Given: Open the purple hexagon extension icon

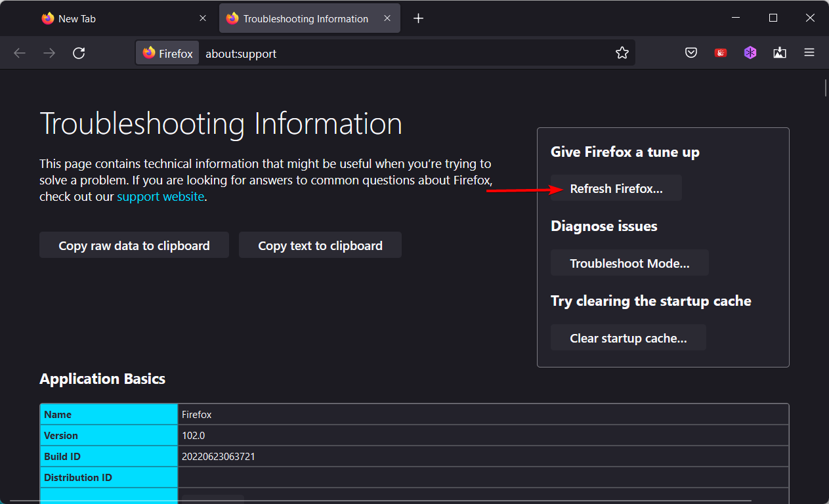Looking at the screenshot, I should [750, 53].
